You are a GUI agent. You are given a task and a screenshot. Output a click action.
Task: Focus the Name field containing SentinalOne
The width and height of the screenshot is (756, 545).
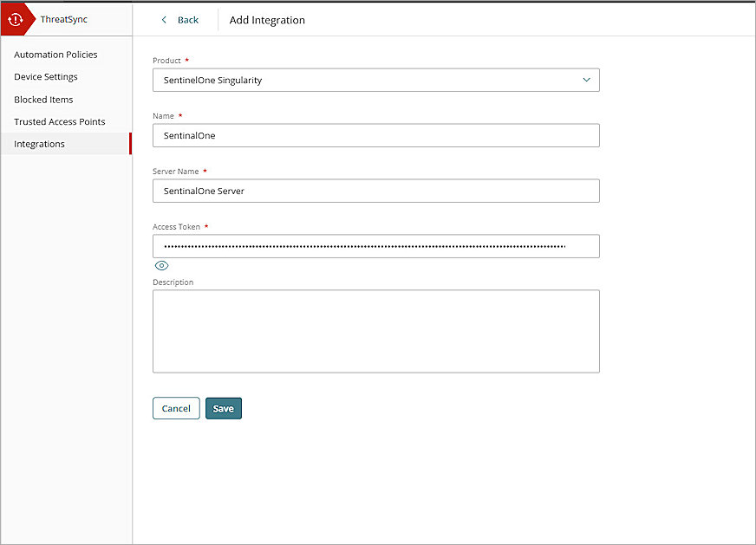(x=376, y=135)
